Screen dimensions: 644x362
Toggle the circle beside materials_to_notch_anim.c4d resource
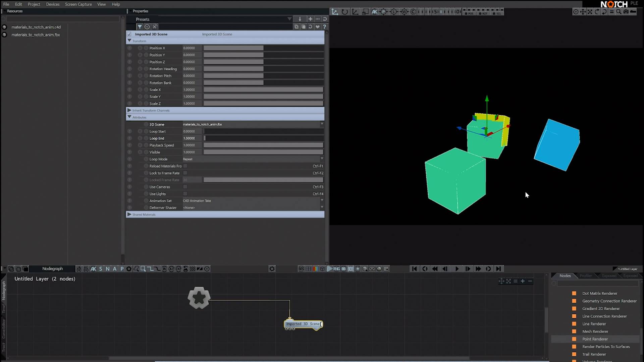4,27
